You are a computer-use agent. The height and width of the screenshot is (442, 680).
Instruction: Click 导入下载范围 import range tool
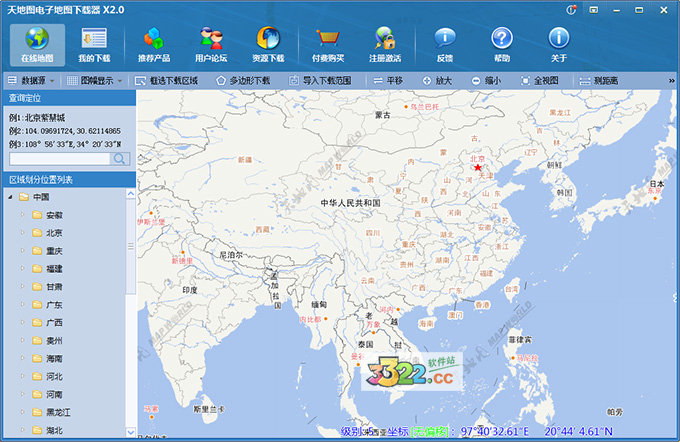point(320,81)
